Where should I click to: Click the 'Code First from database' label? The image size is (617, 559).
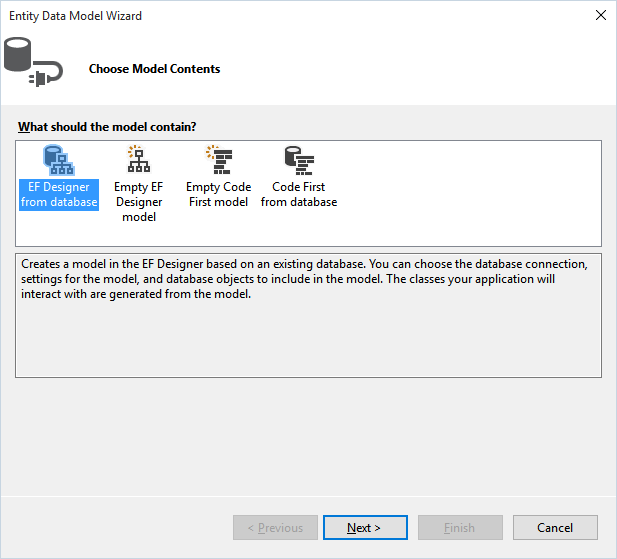coord(299,194)
